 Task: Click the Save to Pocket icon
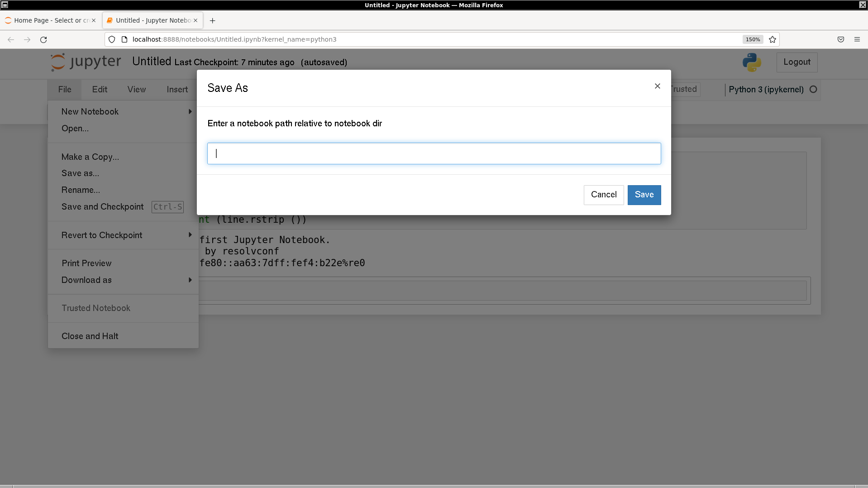pos(840,39)
